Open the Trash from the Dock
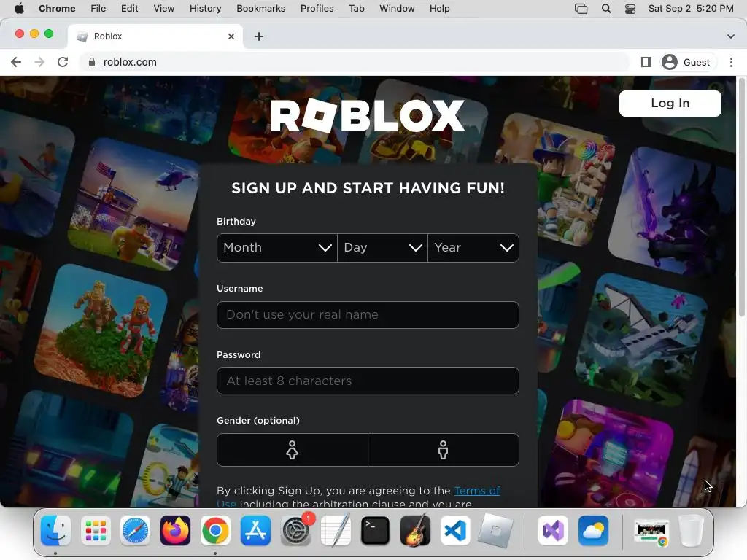 tap(691, 531)
